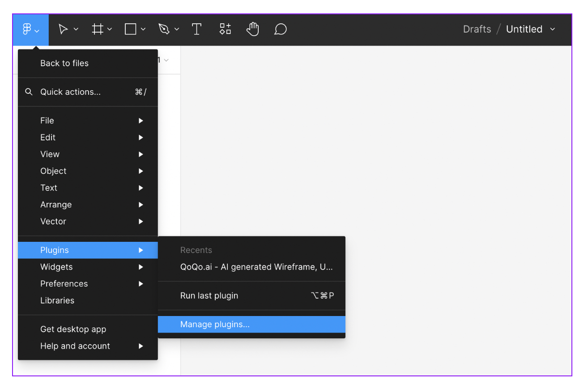Open Quick actions search

tap(65, 92)
